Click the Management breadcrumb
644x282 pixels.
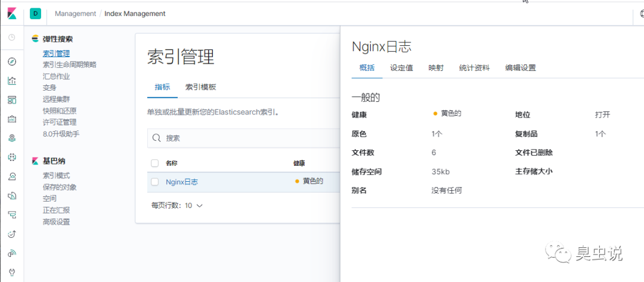tap(76, 14)
